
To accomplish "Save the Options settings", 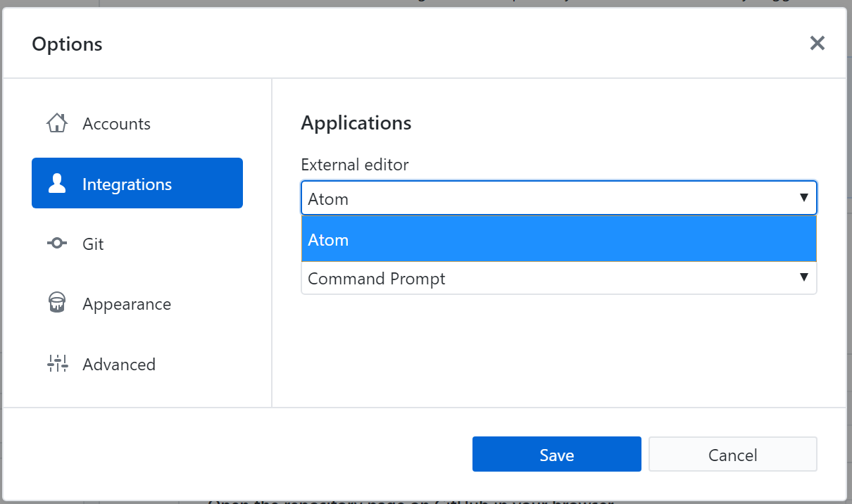I will pos(556,453).
